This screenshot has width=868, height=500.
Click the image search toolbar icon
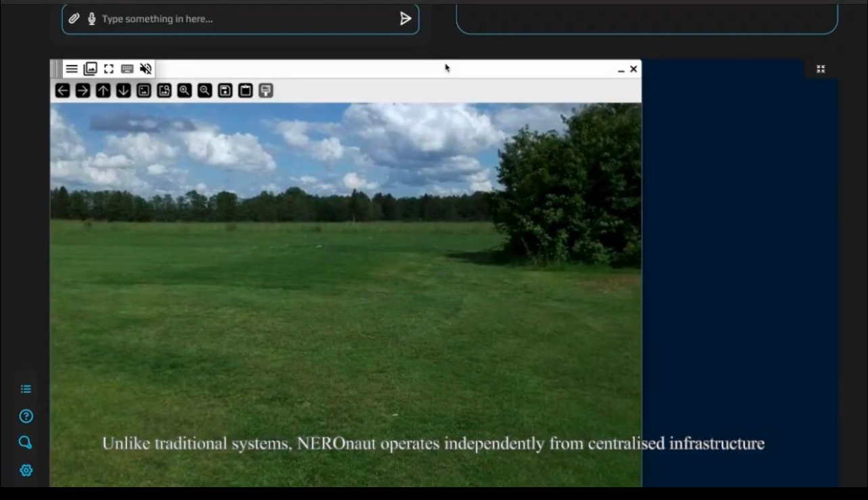164,91
